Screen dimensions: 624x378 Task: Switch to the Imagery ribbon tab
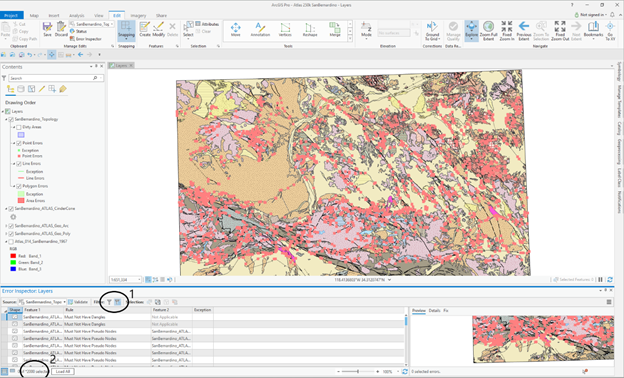point(138,16)
